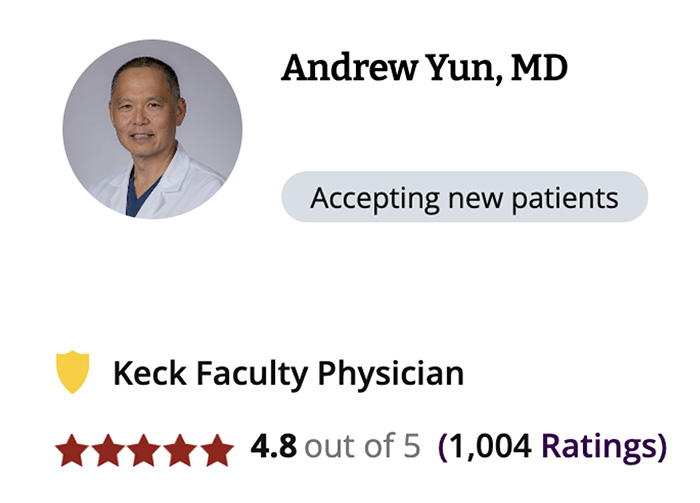Open Andrew Yun's circular profile photo
Screen dimensions: 700x503
coord(152,129)
